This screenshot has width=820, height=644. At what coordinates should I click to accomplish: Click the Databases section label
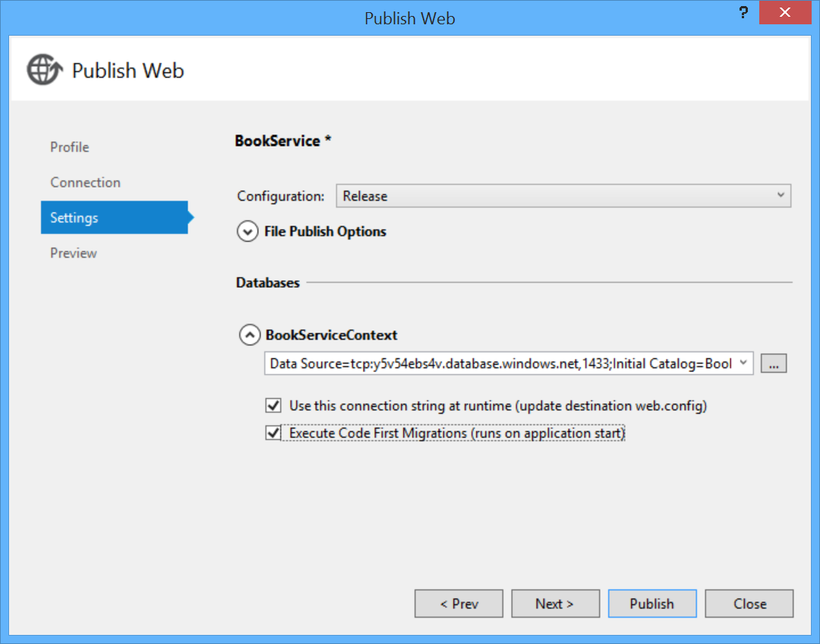[x=268, y=283]
